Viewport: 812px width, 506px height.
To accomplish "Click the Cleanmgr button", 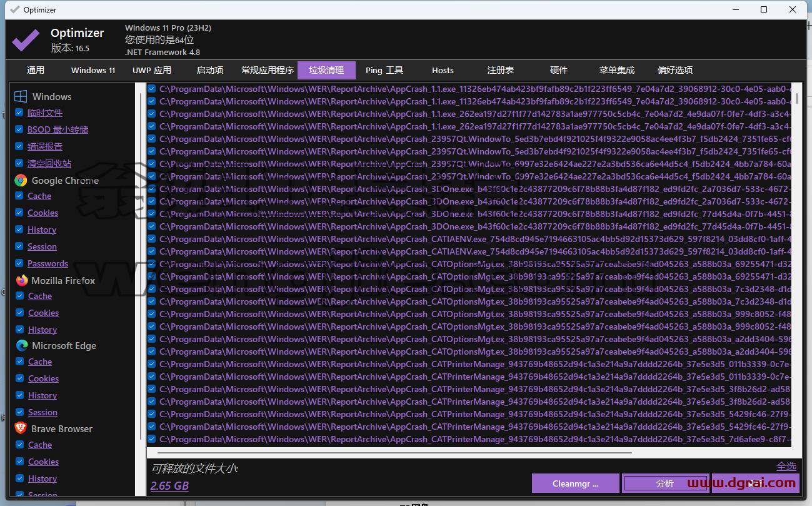I will point(576,483).
